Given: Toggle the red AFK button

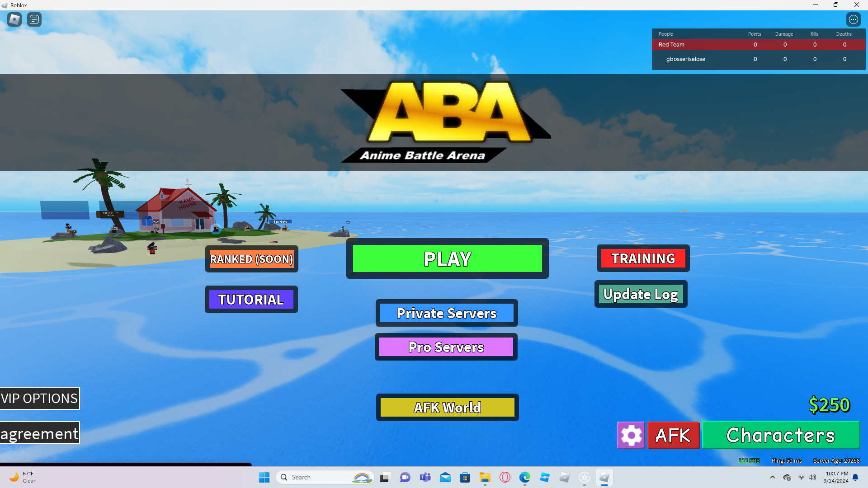Looking at the screenshot, I should (673, 435).
